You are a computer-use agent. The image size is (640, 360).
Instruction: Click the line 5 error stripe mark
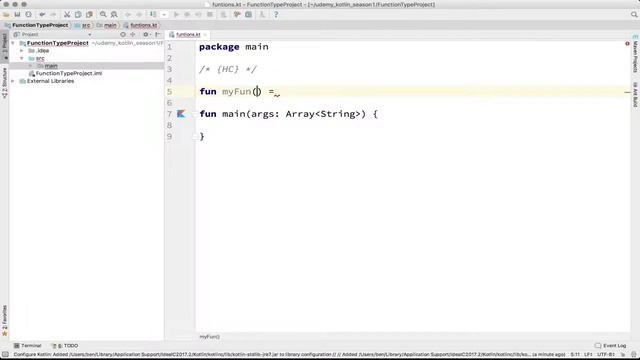click(x=627, y=93)
